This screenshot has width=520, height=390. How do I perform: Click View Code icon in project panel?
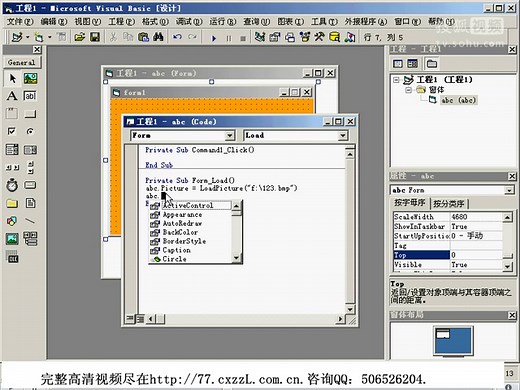[x=398, y=63]
